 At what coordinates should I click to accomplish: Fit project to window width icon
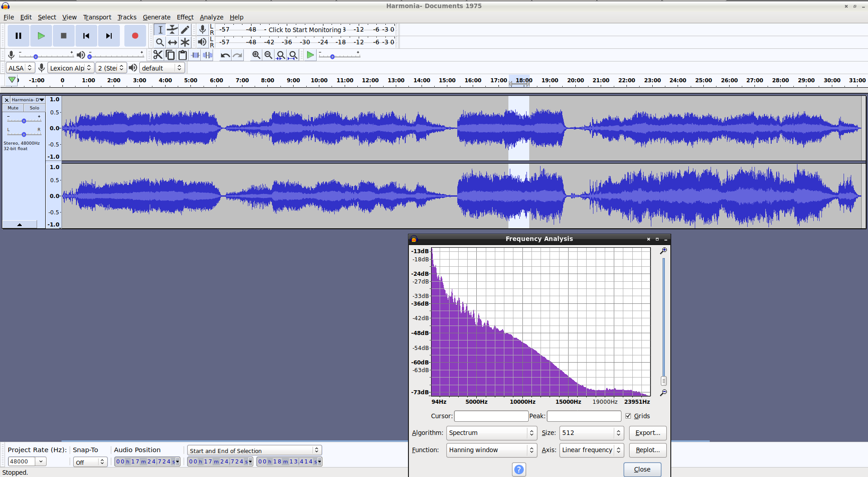(x=293, y=55)
